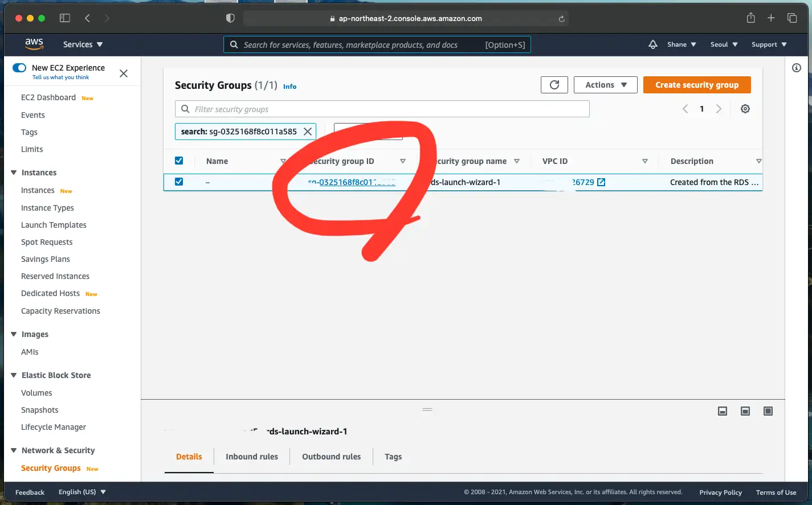Click the Tell us what you think link
This screenshot has width=812, height=505.
[x=60, y=77]
